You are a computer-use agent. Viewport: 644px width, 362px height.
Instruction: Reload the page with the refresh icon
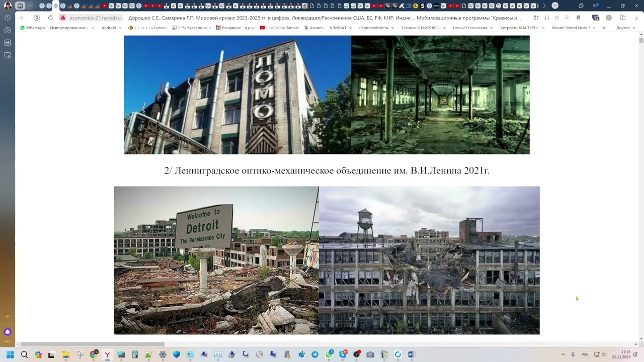click(x=50, y=18)
